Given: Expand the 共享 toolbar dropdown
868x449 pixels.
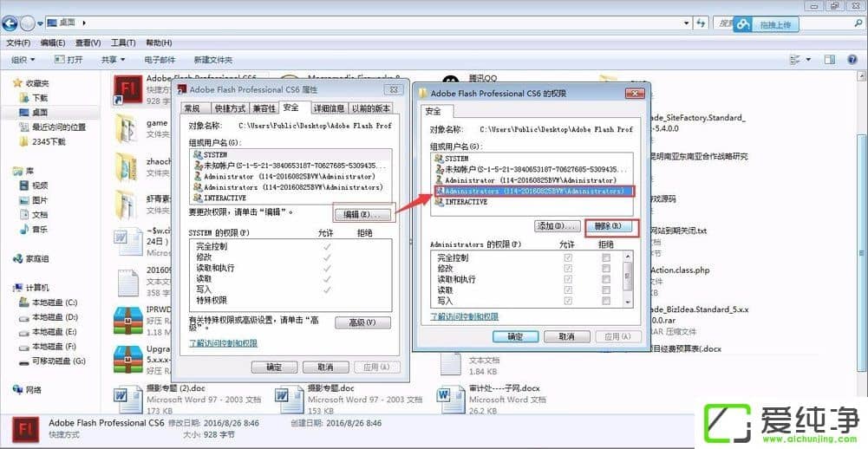Looking at the screenshot, I should tap(113, 60).
